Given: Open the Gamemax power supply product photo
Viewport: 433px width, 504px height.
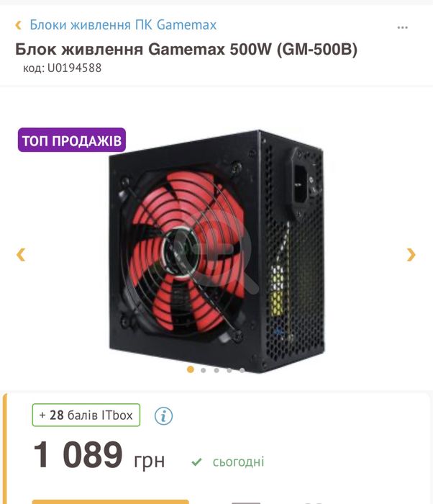Looking at the screenshot, I should click(216, 251).
